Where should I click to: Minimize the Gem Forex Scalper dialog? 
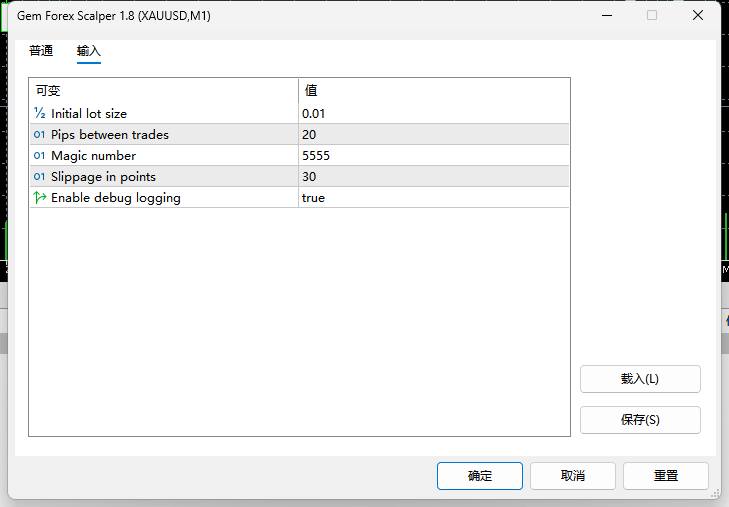[x=607, y=15]
